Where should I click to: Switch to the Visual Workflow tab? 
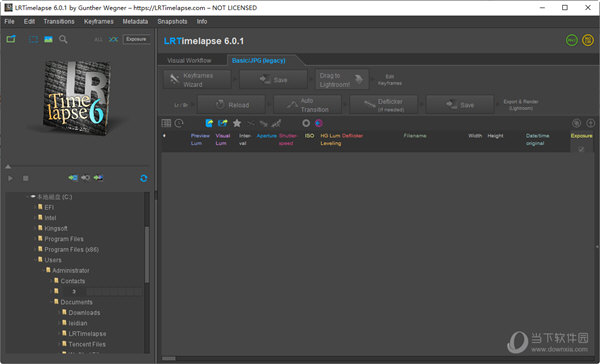tap(189, 60)
